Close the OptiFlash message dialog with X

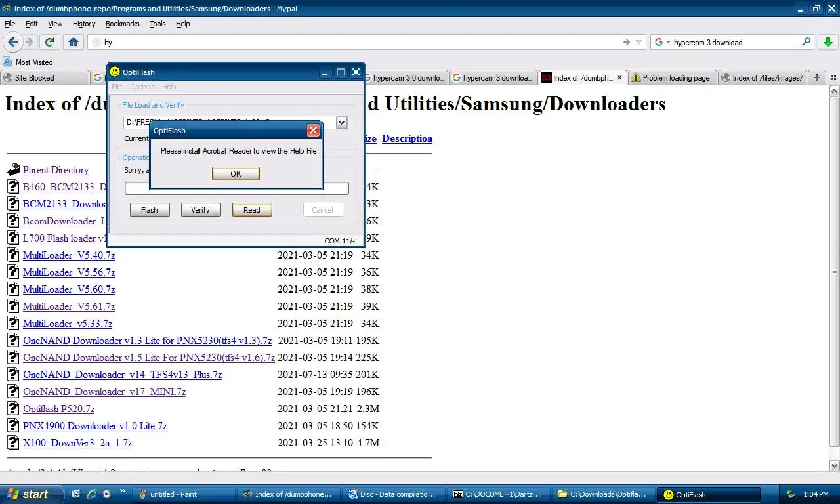[313, 131]
